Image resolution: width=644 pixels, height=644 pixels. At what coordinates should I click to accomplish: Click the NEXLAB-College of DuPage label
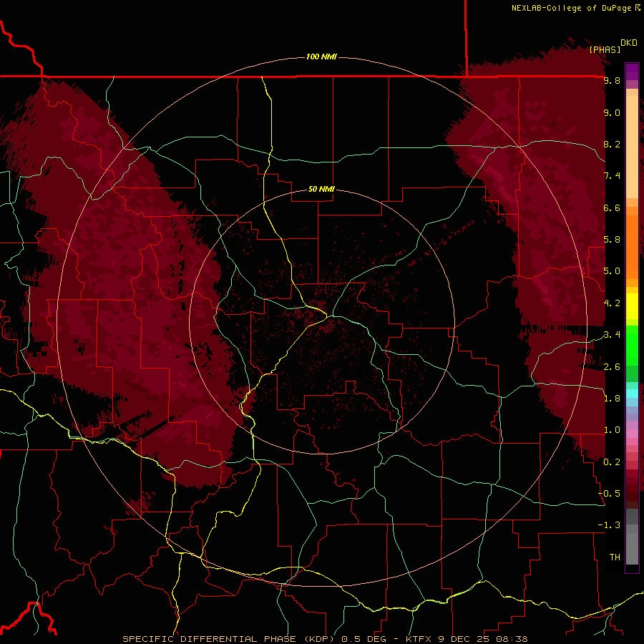tap(572, 8)
